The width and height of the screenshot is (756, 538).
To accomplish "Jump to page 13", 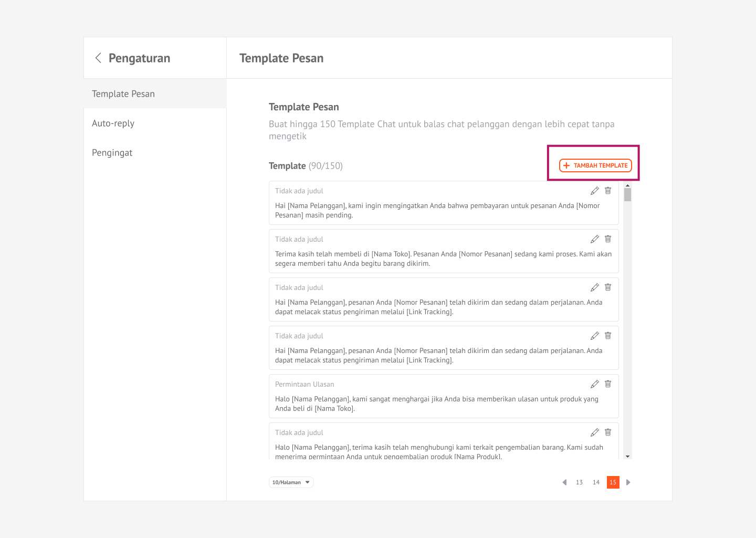I will pyautogui.click(x=579, y=482).
